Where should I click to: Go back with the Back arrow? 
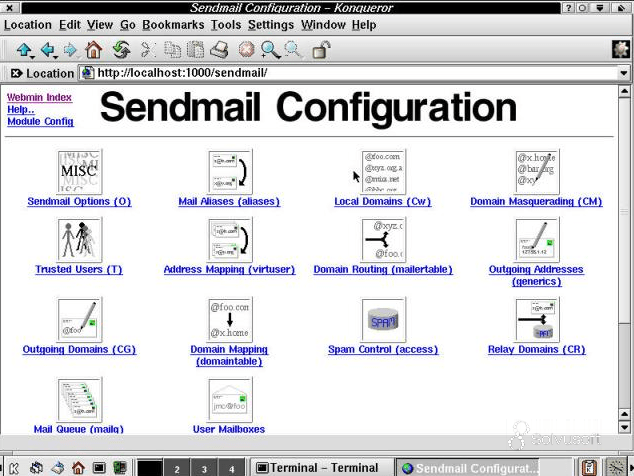48,50
